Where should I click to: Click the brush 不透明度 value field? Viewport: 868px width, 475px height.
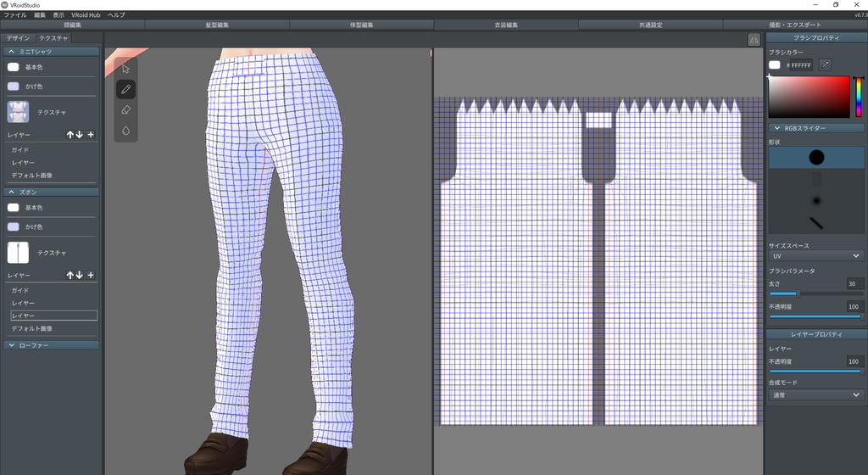tap(854, 306)
